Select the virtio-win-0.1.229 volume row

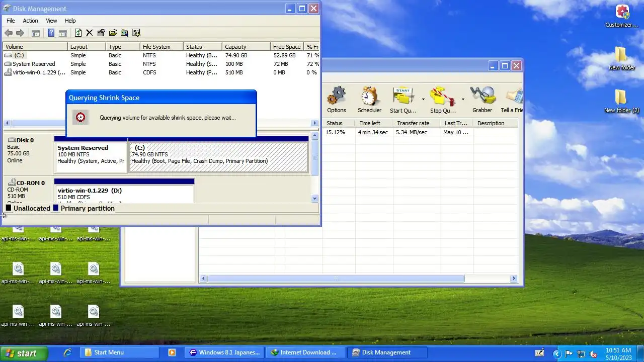[x=161, y=72]
